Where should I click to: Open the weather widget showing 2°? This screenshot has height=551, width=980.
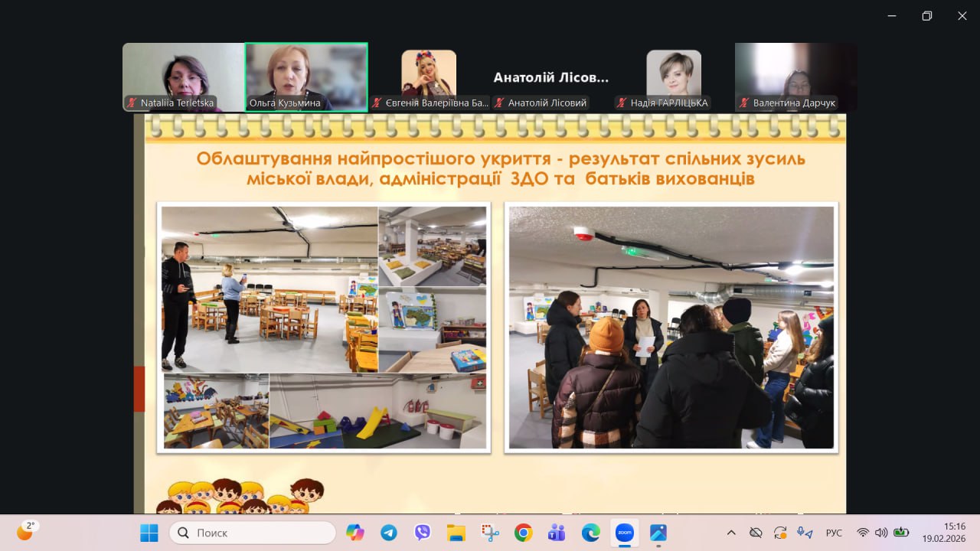27,531
